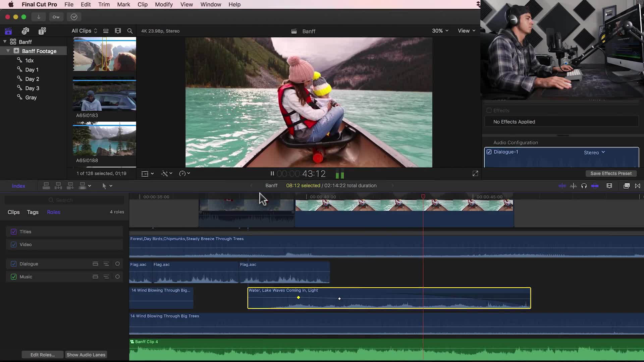The image size is (644, 362).
Task: Open the Modify menu
Action: click(164, 4)
